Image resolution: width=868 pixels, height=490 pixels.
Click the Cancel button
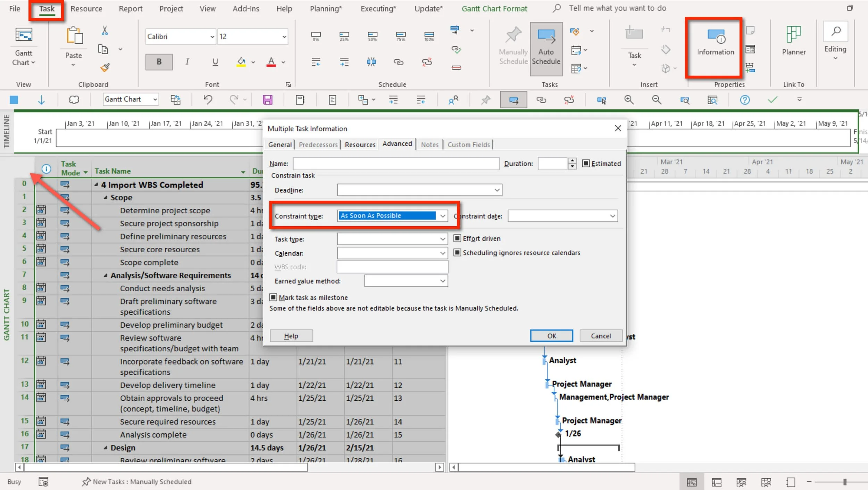point(601,336)
